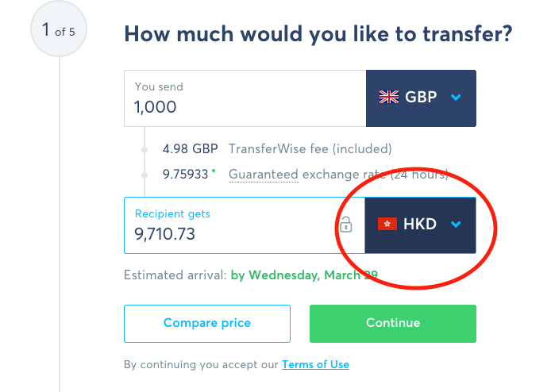Toggle the padlock icon in Recipient gets
This screenshot has height=392, width=551.
pos(346,225)
